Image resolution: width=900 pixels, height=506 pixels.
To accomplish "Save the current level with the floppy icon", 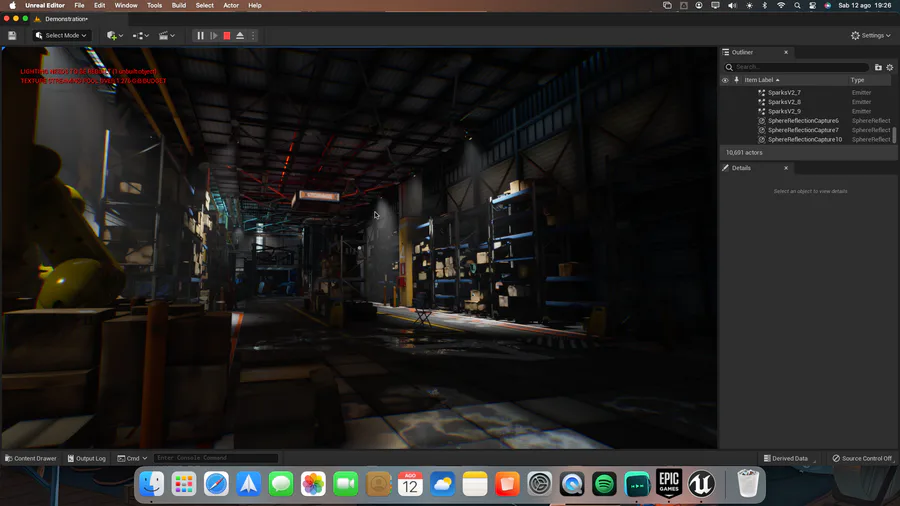I will point(12,36).
